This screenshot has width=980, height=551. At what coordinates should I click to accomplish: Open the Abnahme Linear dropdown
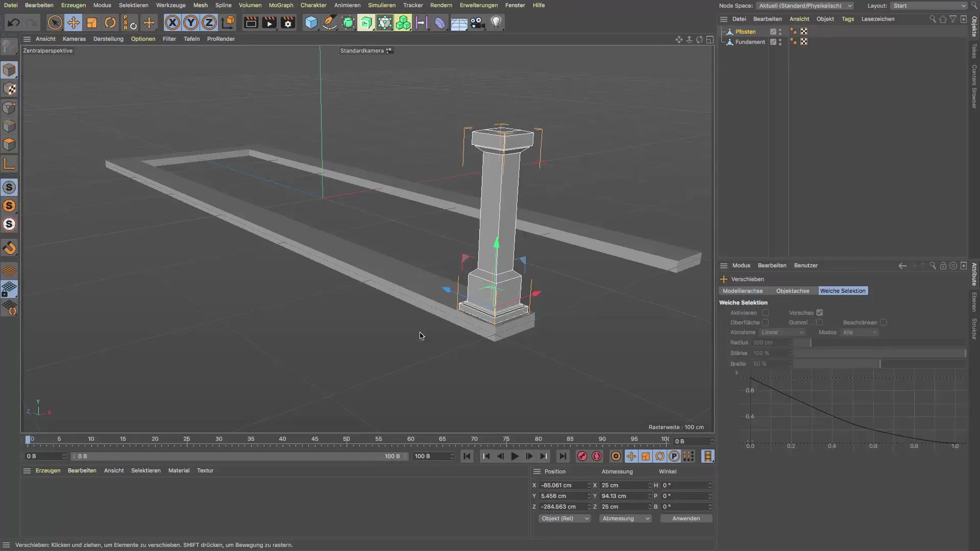tap(781, 332)
